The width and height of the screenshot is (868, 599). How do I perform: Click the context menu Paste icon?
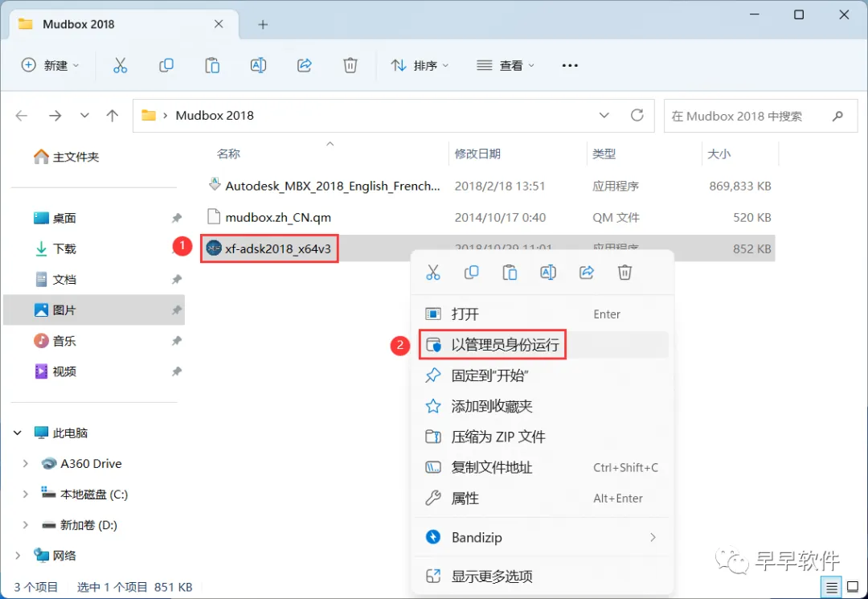[510, 273]
